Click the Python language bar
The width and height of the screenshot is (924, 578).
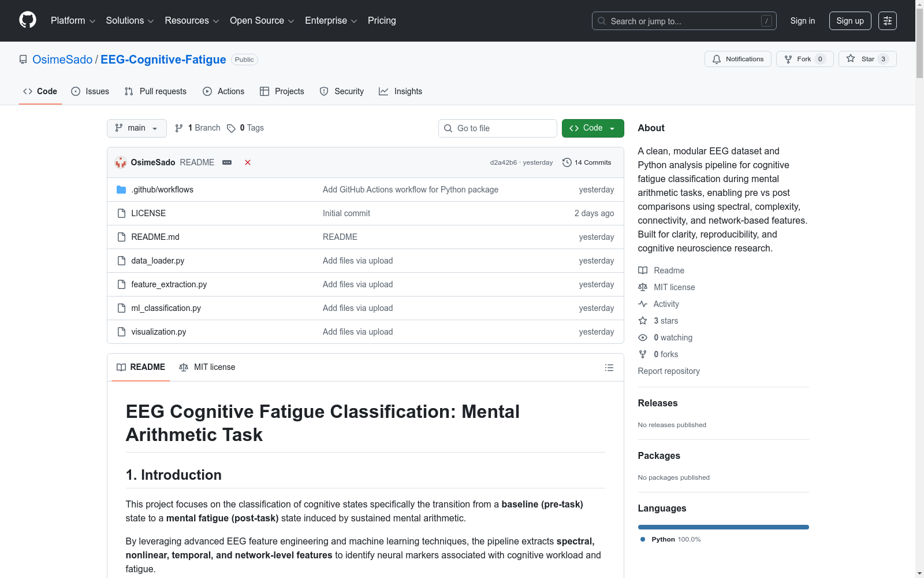coord(724,527)
